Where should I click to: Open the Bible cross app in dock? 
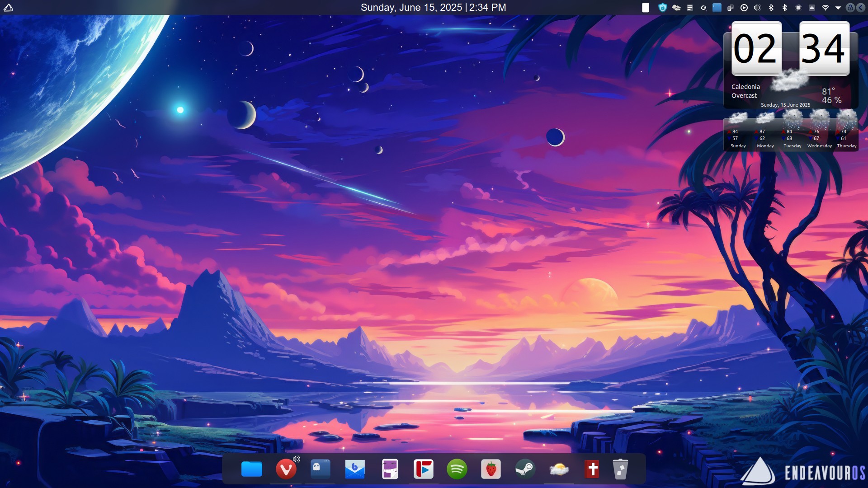coord(592,469)
